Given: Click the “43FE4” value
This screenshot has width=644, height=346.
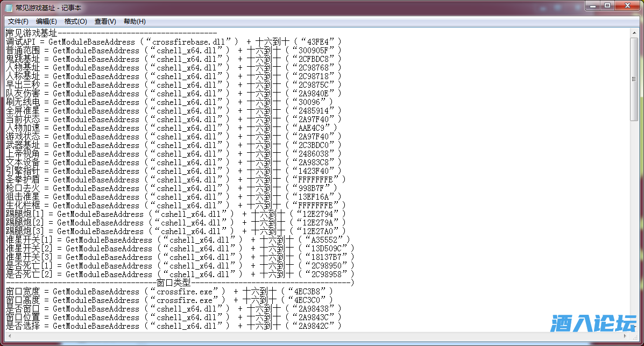Looking at the screenshot, I should (318, 42).
